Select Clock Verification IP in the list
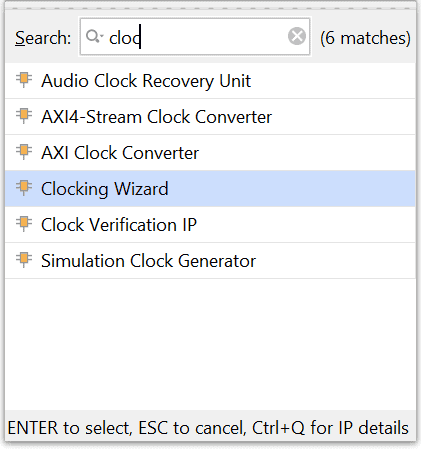Image resolution: width=421 pixels, height=449 pixels. click(x=210, y=225)
